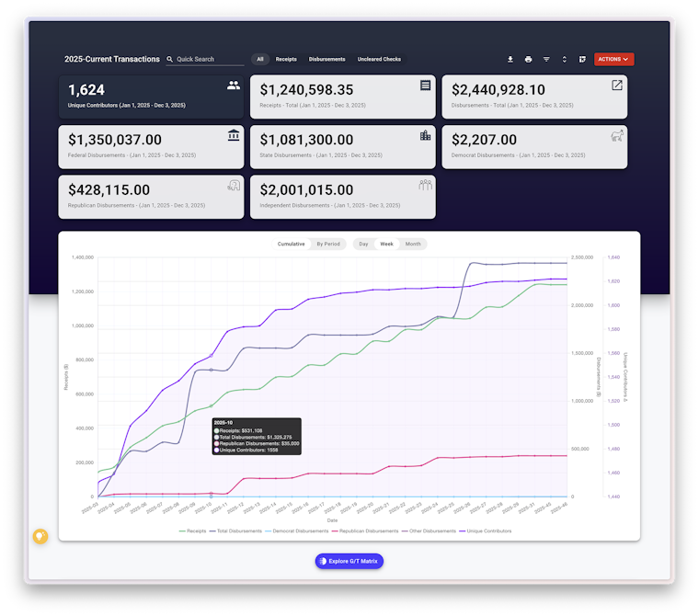Click the search magnifier icon

coord(170,59)
